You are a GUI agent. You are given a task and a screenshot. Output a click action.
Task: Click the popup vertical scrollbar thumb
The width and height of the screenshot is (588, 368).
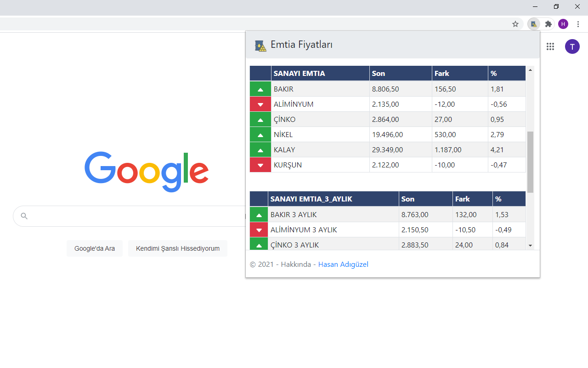pyautogui.click(x=530, y=162)
